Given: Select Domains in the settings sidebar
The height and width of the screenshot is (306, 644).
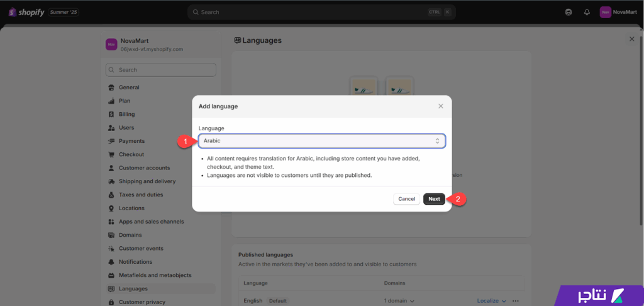Looking at the screenshot, I should 130,235.
